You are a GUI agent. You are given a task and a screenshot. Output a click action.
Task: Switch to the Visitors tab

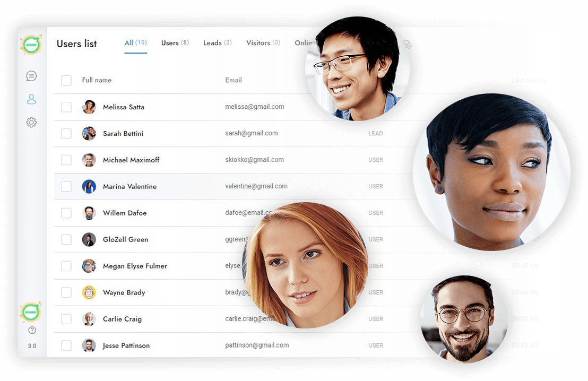262,43
